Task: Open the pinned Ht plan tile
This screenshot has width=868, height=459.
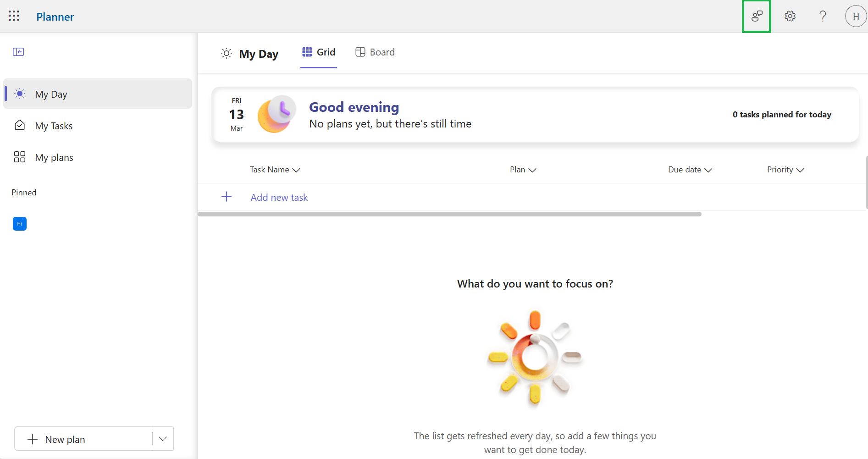Action: click(x=20, y=224)
